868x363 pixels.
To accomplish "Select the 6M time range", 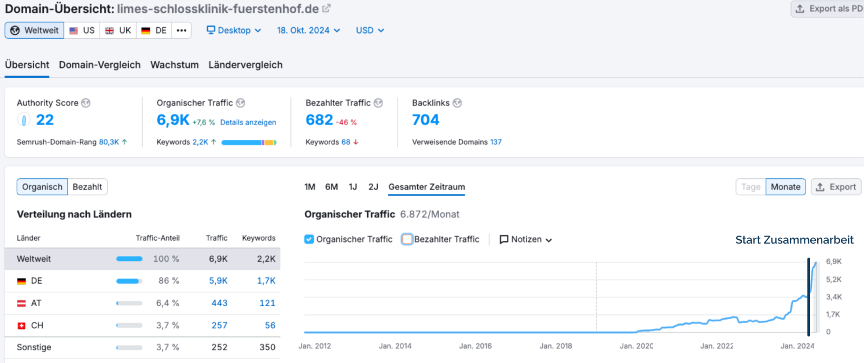I will 331,187.
